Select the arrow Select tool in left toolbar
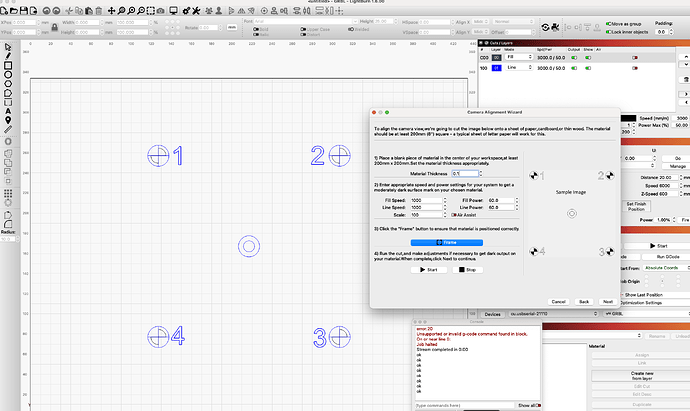Image resolution: width=690 pixels, height=411 pixels. (7, 47)
